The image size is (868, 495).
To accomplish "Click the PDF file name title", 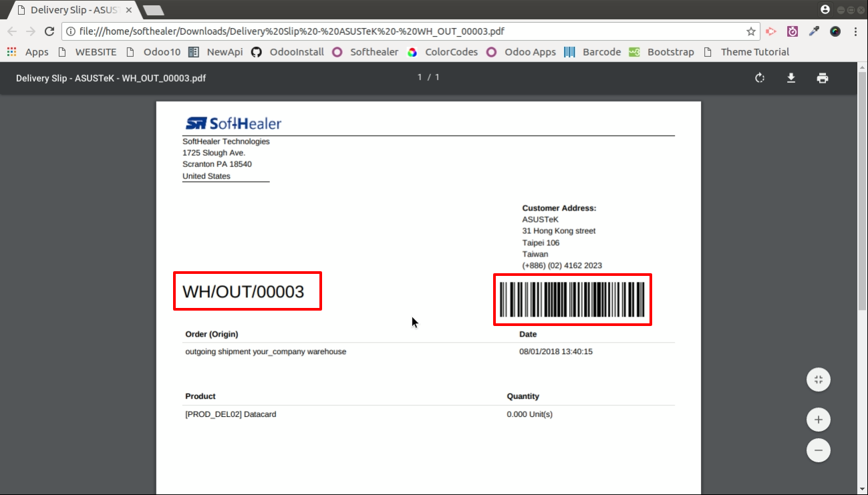I will coord(111,78).
